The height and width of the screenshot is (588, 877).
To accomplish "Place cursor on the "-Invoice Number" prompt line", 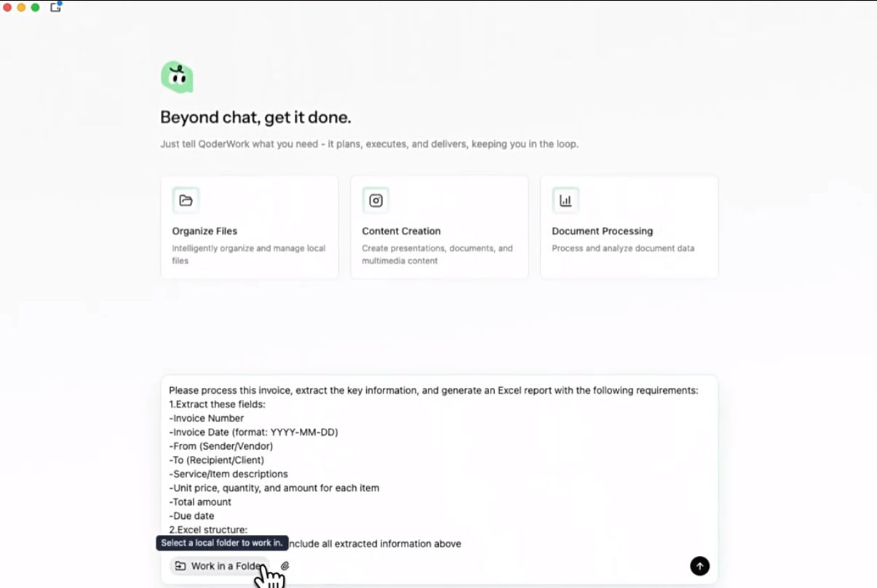I will tap(207, 418).
